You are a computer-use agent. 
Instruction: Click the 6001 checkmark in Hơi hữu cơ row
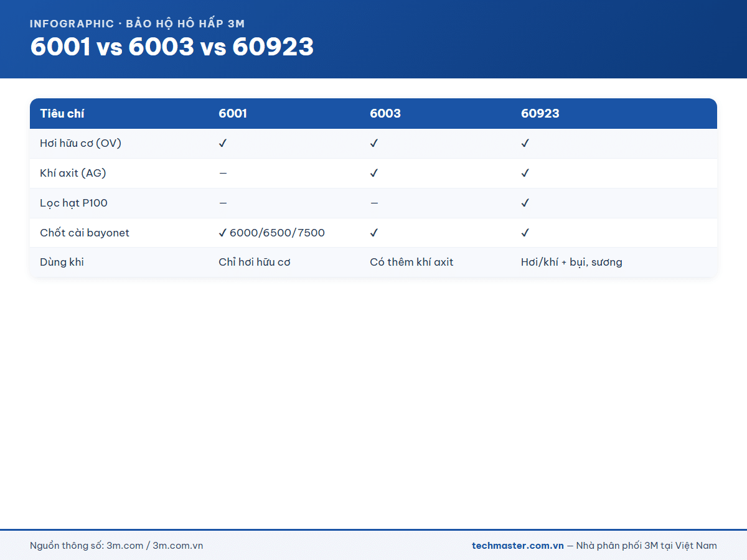pos(223,143)
